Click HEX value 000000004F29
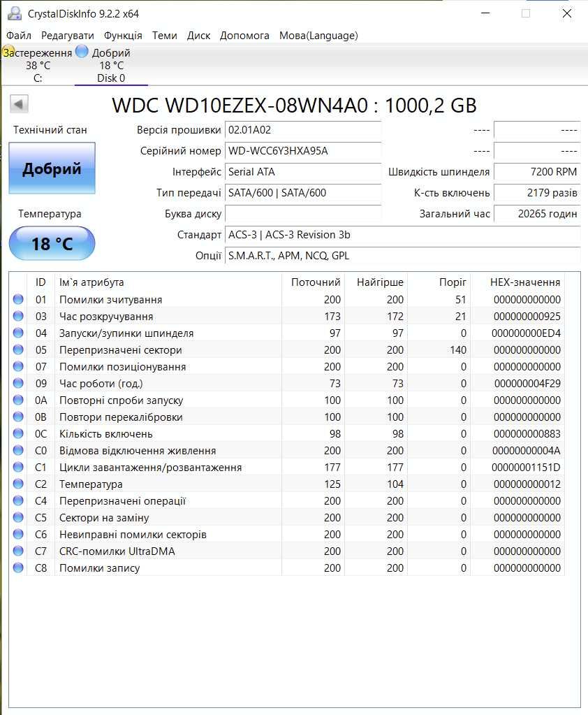 (x=527, y=384)
